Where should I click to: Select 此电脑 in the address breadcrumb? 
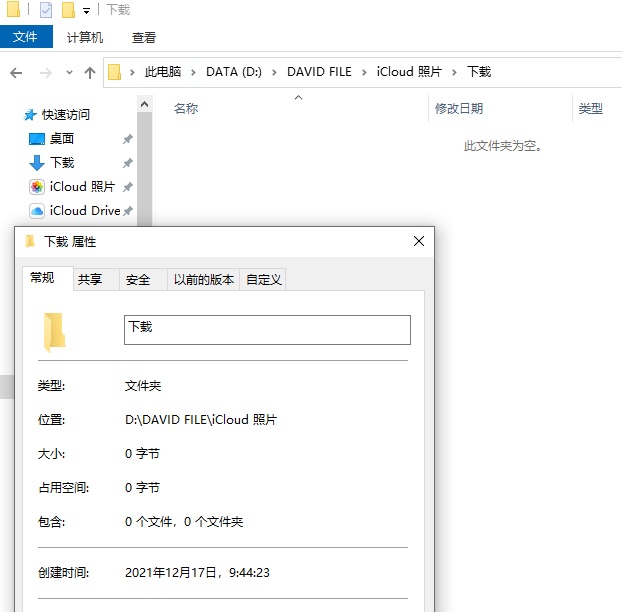tap(163, 72)
